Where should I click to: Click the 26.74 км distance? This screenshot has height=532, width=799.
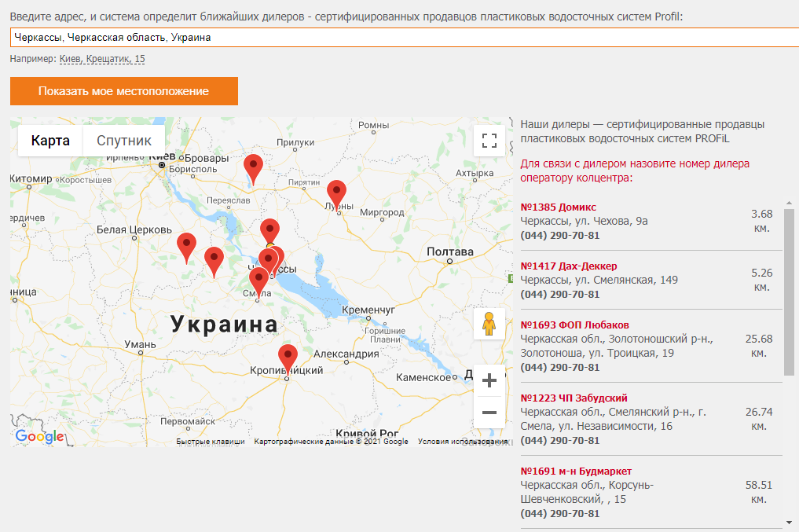[759, 419]
